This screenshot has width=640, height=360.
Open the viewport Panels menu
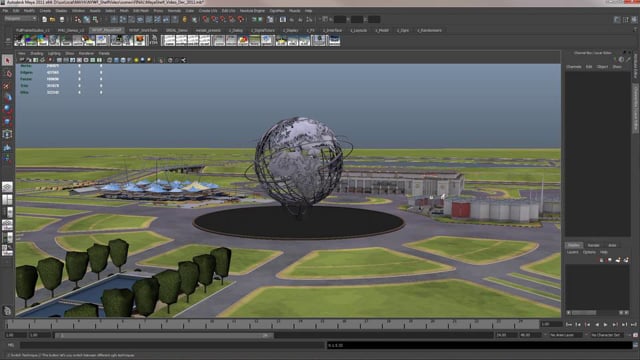coord(104,53)
